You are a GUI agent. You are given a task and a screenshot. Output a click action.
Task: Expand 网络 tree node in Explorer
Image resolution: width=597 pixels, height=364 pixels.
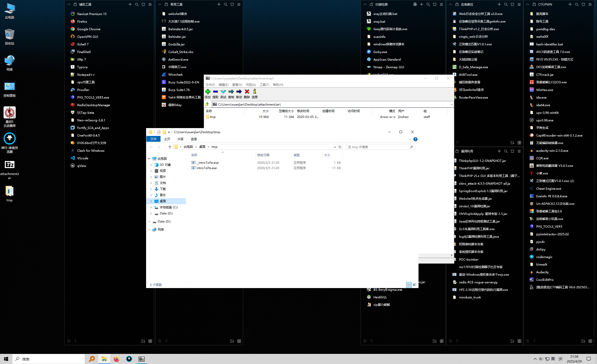(149, 229)
